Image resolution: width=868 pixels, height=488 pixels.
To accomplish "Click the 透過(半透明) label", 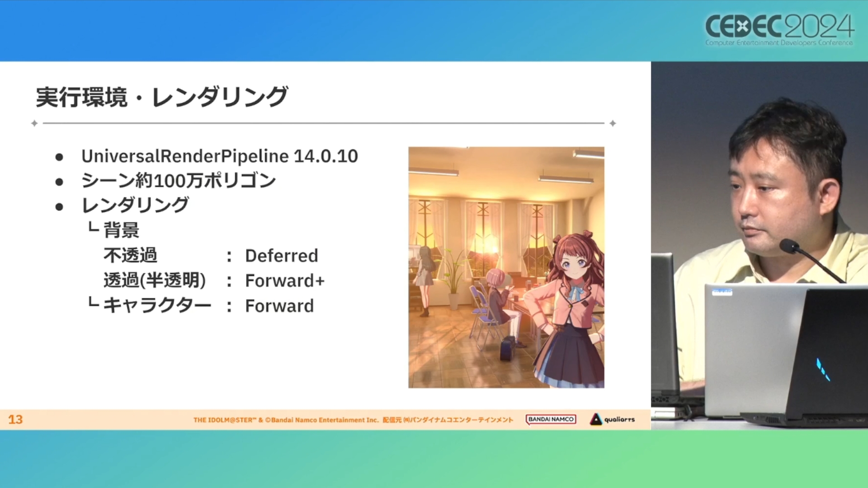I will (x=155, y=281).
